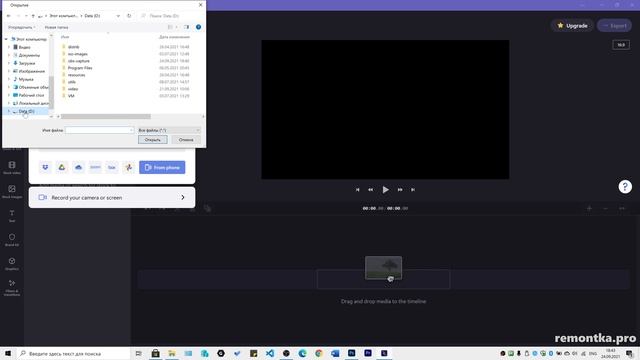
Task: Click the Windows taskbar search box
Action: point(74,353)
